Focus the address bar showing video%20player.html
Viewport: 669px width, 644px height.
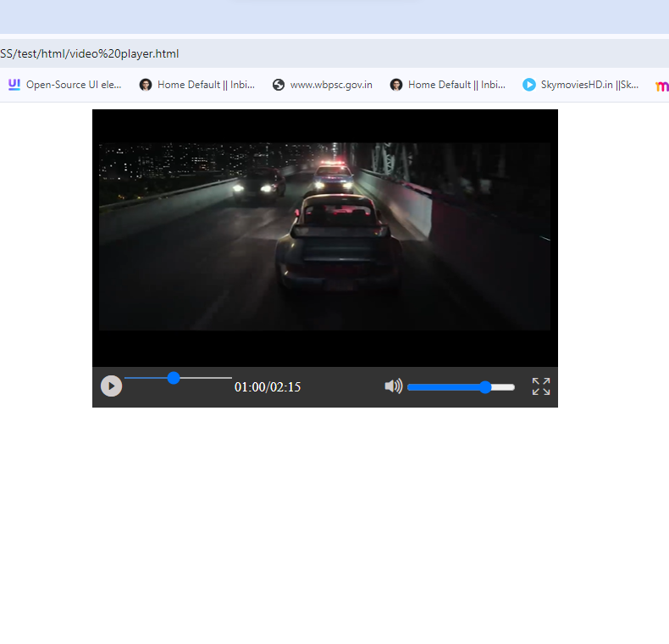(254, 53)
